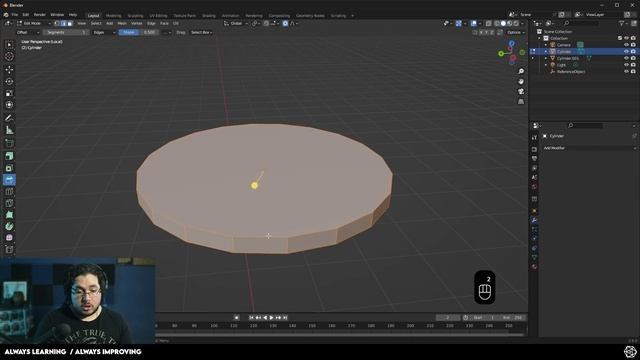Select the Measure tool
640x360 pixels.
click(x=9, y=130)
